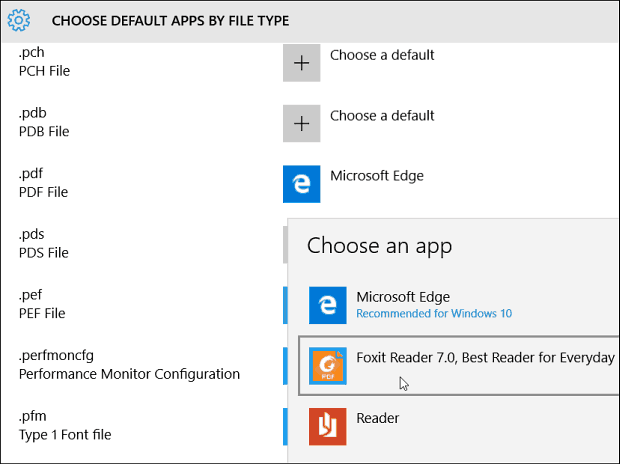Click 'PDB File' description text

click(44, 131)
